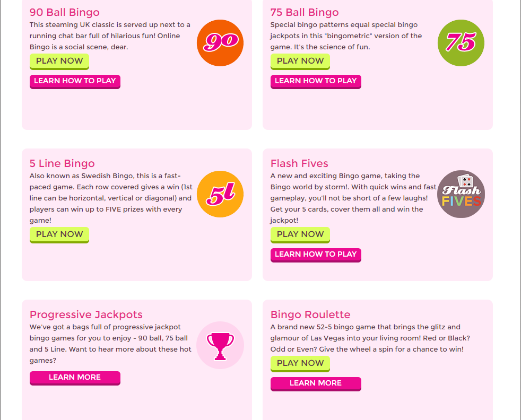Open the 75 Ball Bingo heading link
Viewport: 521px width, 420px height.
pyautogui.click(x=304, y=12)
